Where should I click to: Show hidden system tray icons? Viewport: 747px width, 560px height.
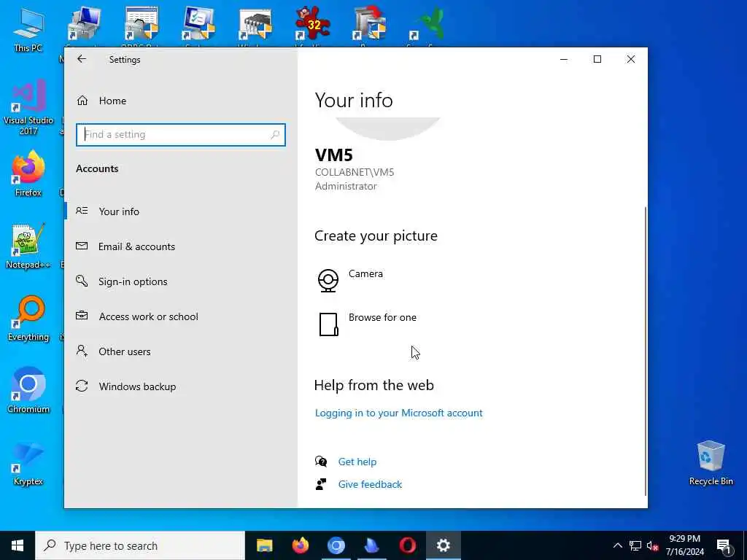(x=617, y=545)
